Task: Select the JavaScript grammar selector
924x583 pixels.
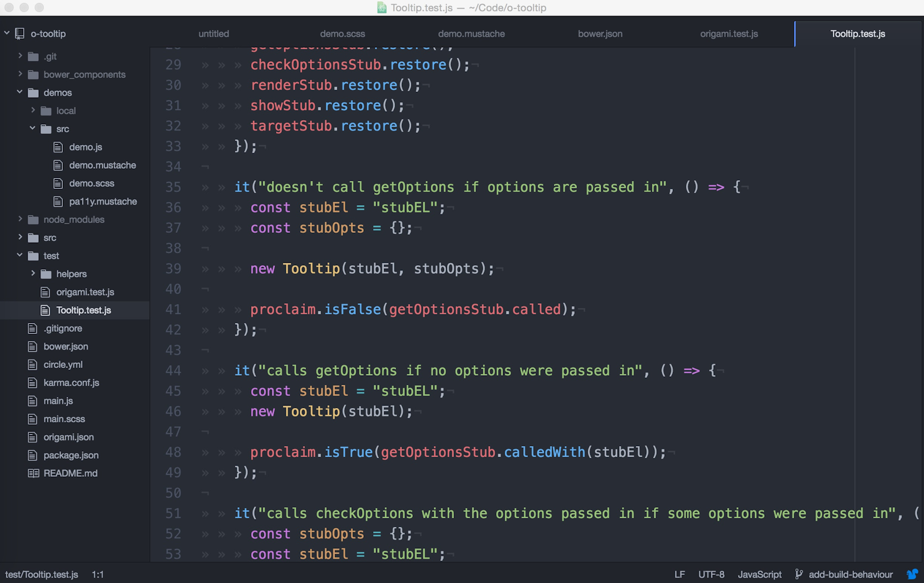Action: [759, 574]
